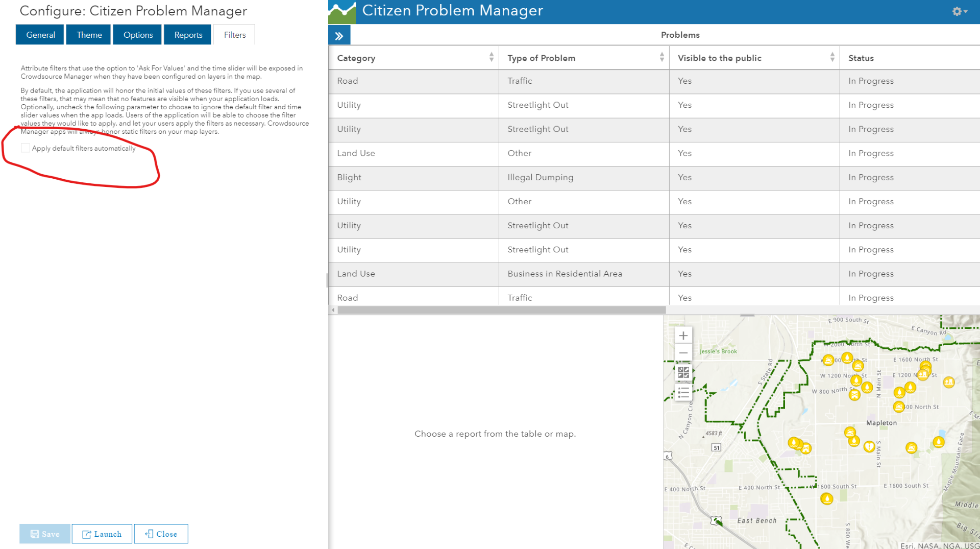Open the basemap gallery icon on map
Viewport: 980px width, 549px height.
tap(683, 373)
